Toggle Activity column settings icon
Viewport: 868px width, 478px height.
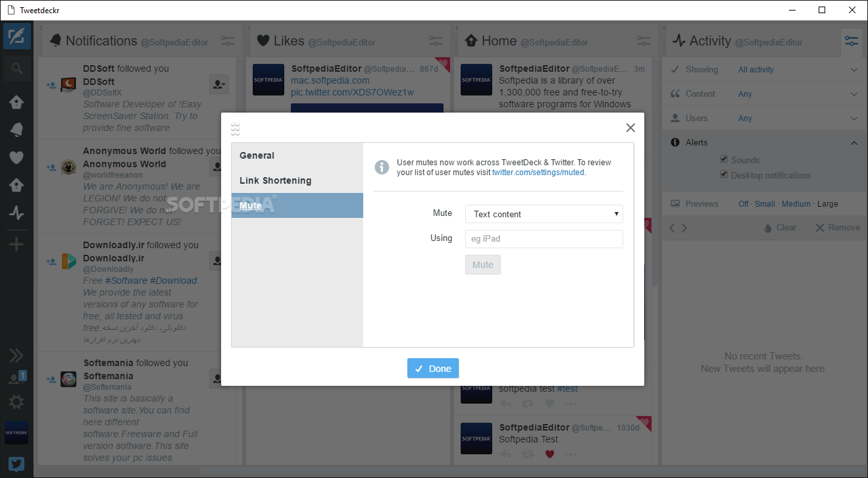852,41
